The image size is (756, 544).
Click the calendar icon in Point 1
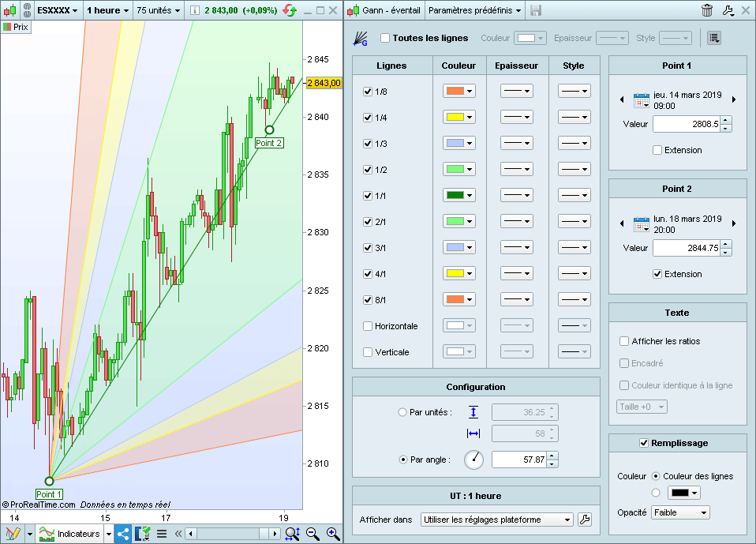click(641, 99)
